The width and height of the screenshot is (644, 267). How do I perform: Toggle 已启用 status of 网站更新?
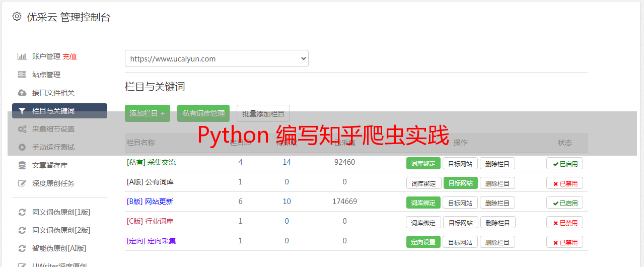pos(564,203)
